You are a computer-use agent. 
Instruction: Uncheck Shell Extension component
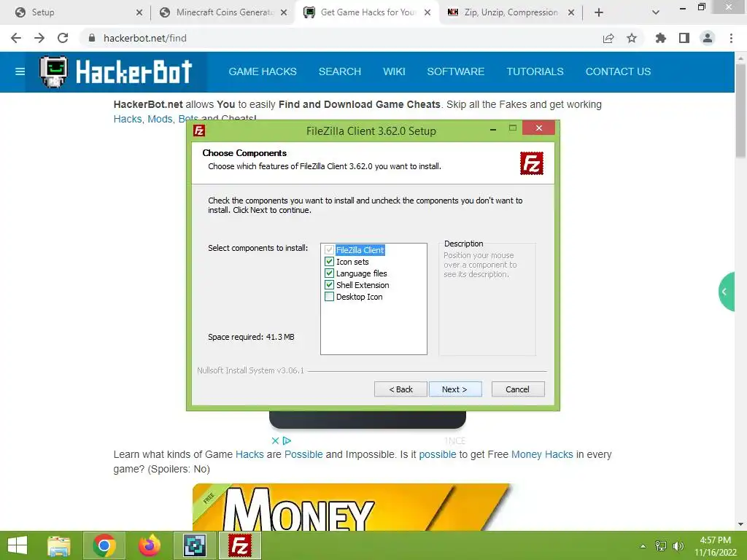329,285
